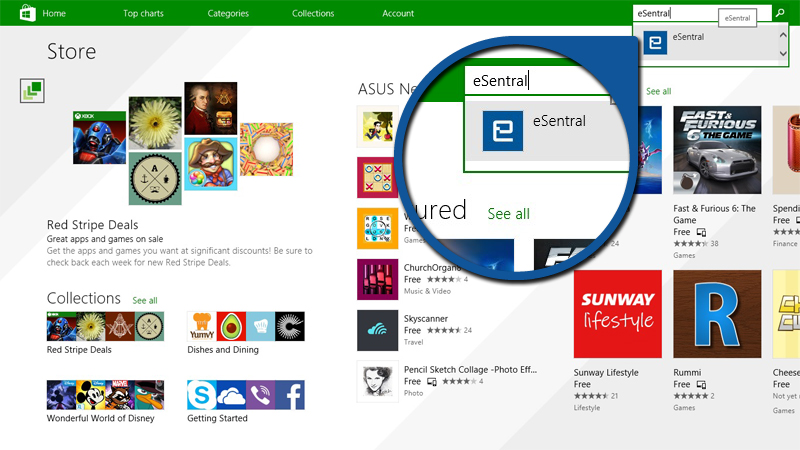
Task: Open the Collections menu item
Action: click(313, 13)
